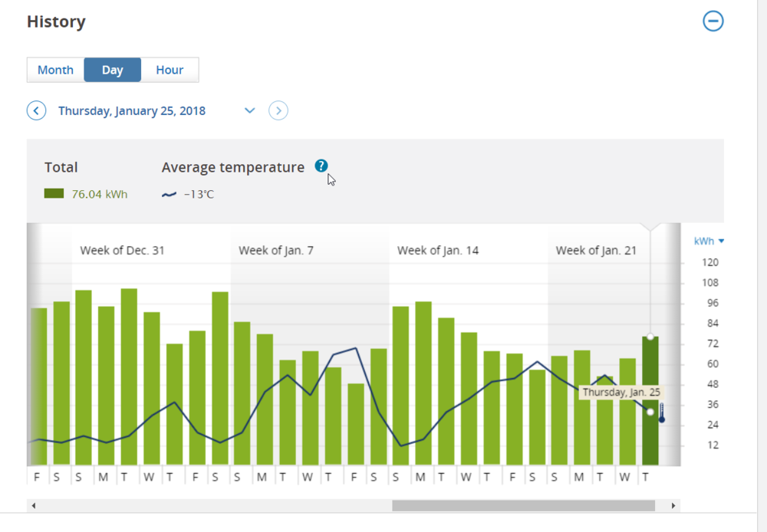Click the thermometer icon on the chart
The height and width of the screenshot is (532, 767).
click(661, 414)
